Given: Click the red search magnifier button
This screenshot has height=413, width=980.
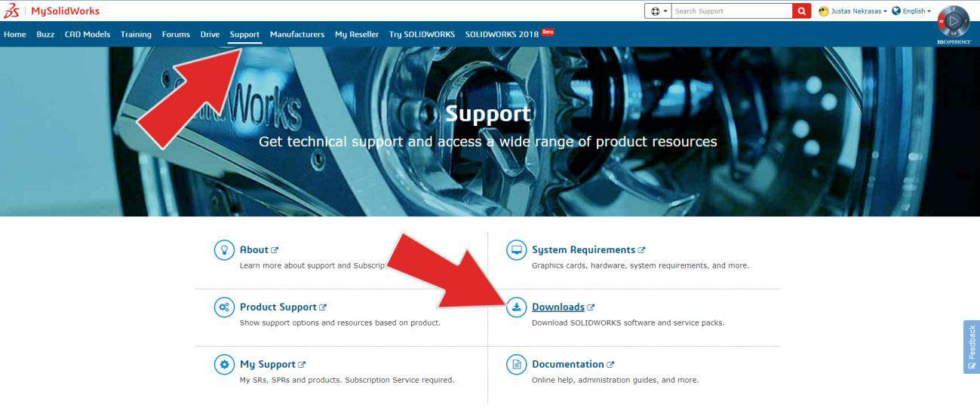Looking at the screenshot, I should (802, 11).
